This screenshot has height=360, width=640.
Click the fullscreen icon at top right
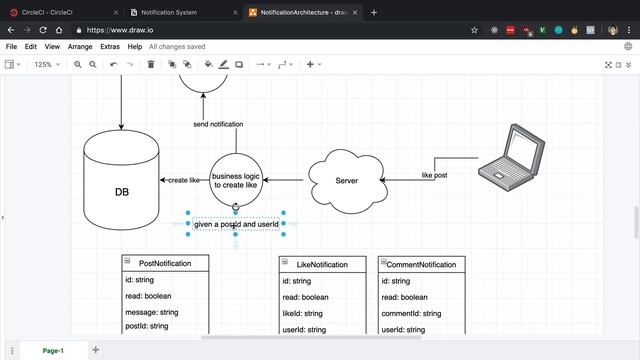coord(608,65)
